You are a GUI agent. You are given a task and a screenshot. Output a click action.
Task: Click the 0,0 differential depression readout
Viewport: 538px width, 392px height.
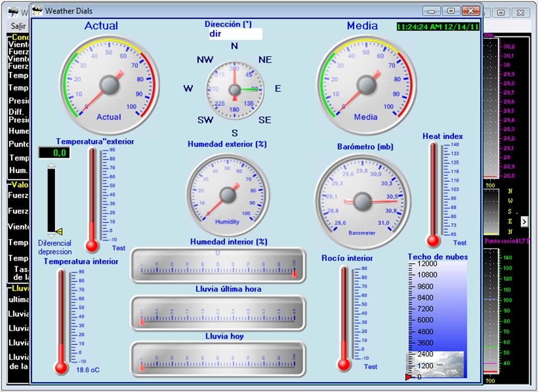(x=54, y=153)
